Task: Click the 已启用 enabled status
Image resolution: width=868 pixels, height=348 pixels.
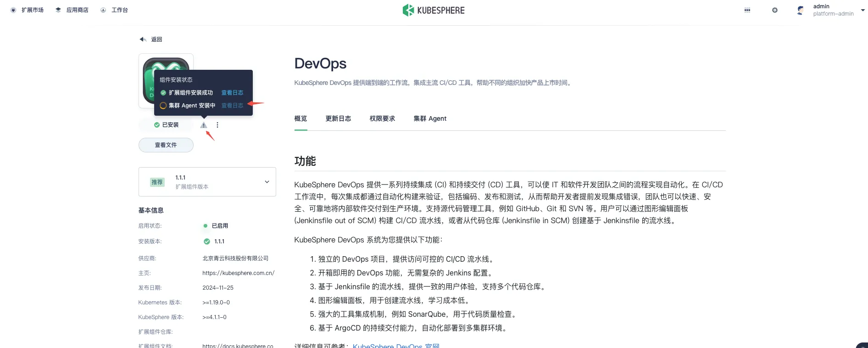Action: (x=216, y=226)
